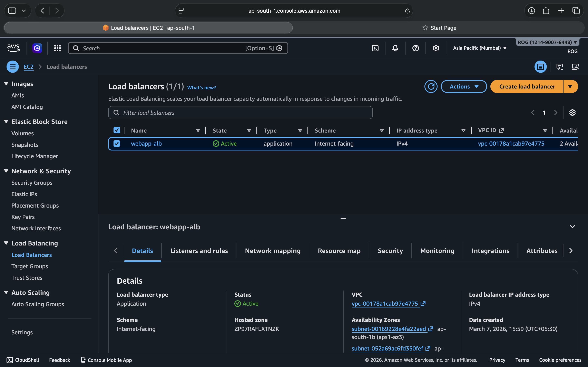
Task: Click the help question mark icon
Action: tap(415, 48)
